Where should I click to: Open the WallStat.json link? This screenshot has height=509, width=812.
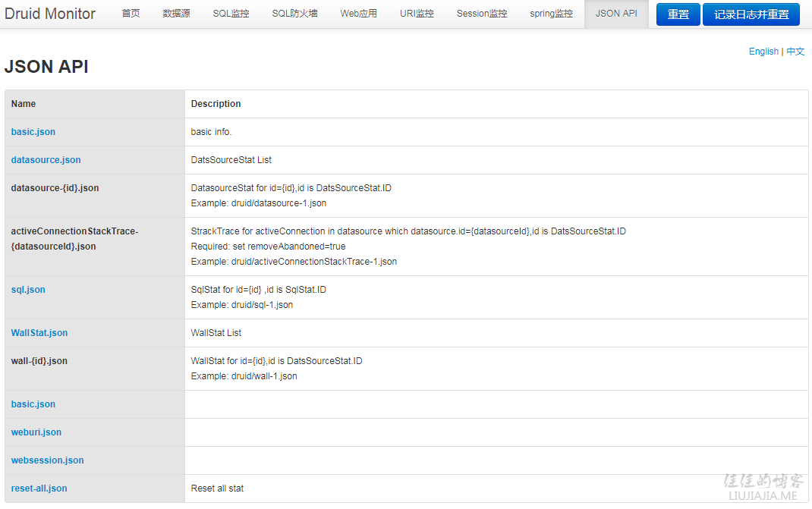click(39, 333)
